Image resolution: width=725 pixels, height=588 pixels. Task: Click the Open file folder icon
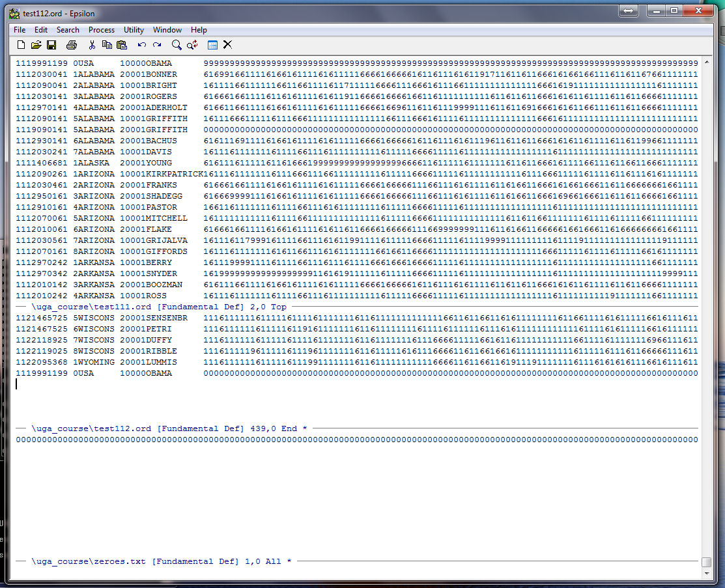tap(36, 45)
